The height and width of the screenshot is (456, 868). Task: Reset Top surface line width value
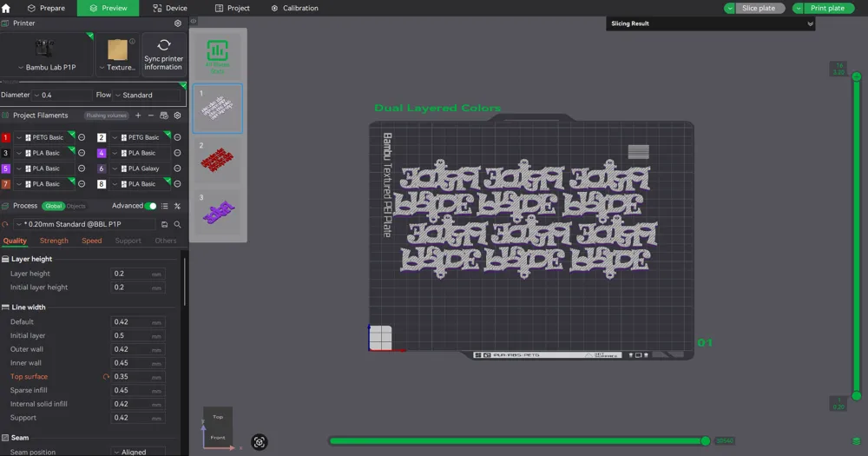pos(106,377)
